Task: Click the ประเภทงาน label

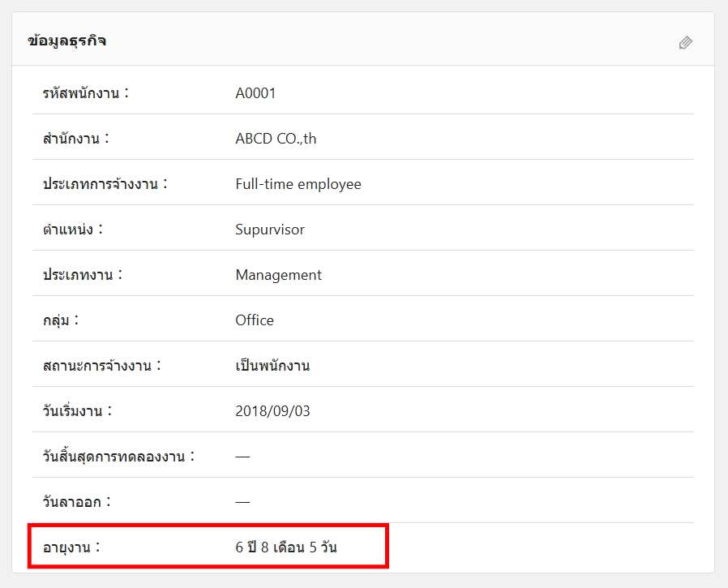Action: (x=83, y=275)
